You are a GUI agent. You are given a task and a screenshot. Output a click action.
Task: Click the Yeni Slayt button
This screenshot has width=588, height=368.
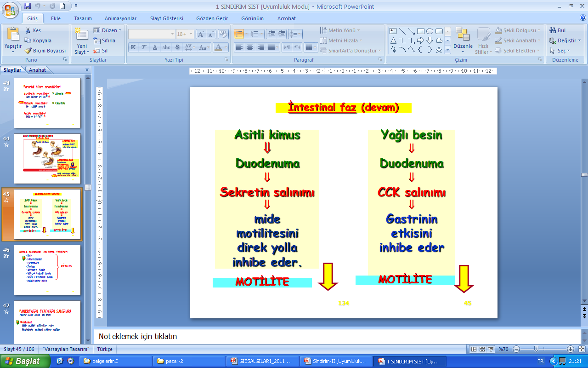(82, 40)
